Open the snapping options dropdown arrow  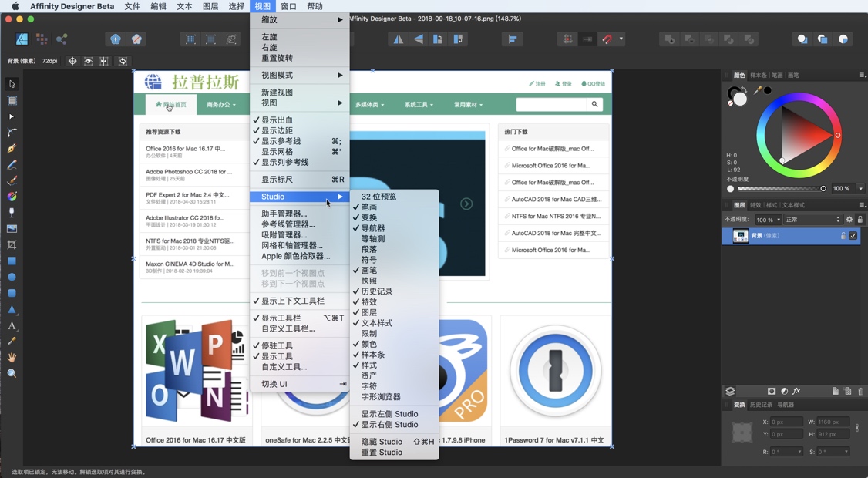click(621, 39)
